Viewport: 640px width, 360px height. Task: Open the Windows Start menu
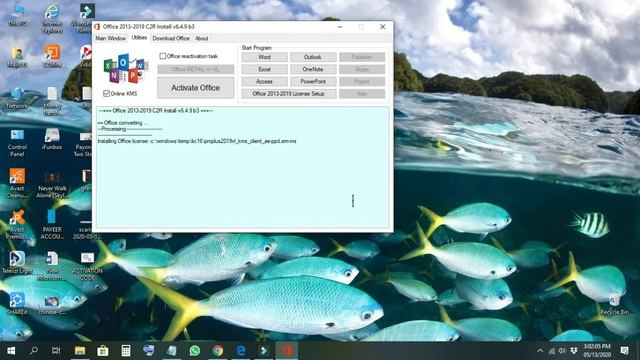coord(11,351)
